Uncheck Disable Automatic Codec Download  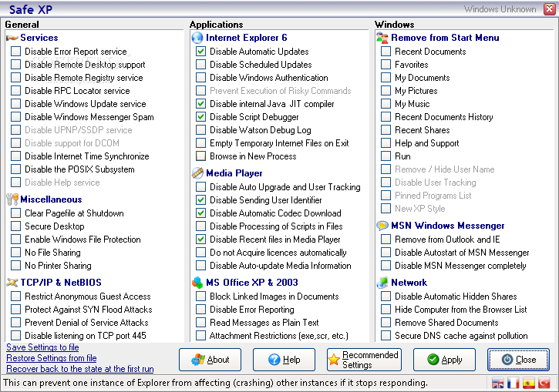(200, 213)
